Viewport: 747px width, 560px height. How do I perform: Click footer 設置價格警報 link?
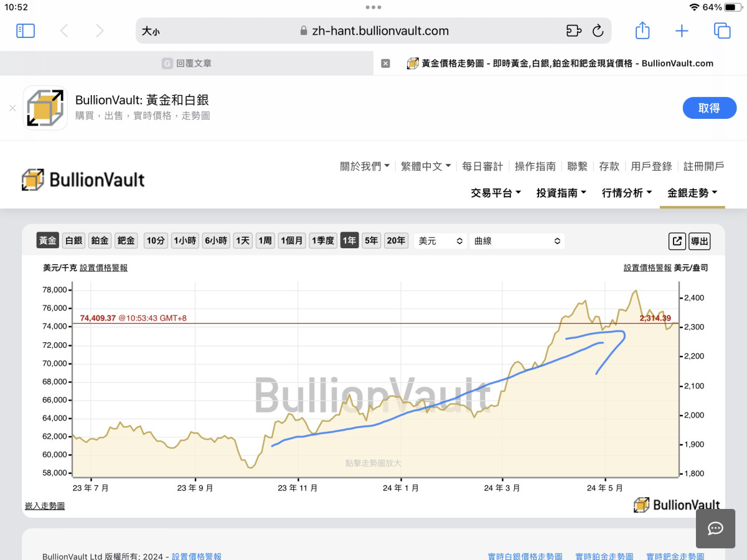click(196, 556)
